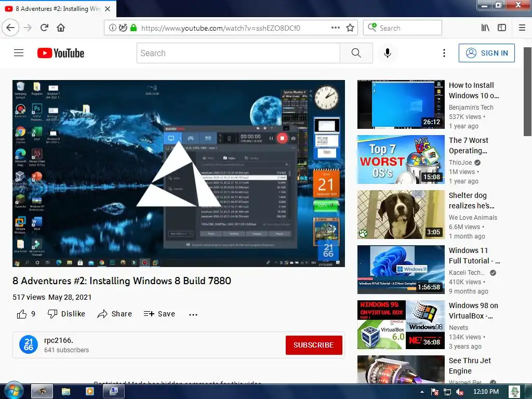Dislike this video
Screen dimensions: 532x399
tap(66, 314)
